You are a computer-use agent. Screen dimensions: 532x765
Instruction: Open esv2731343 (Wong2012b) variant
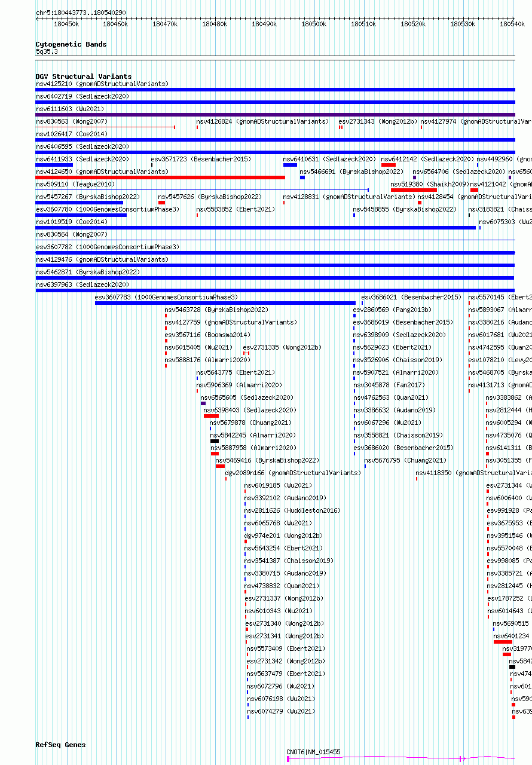[x=377, y=121]
